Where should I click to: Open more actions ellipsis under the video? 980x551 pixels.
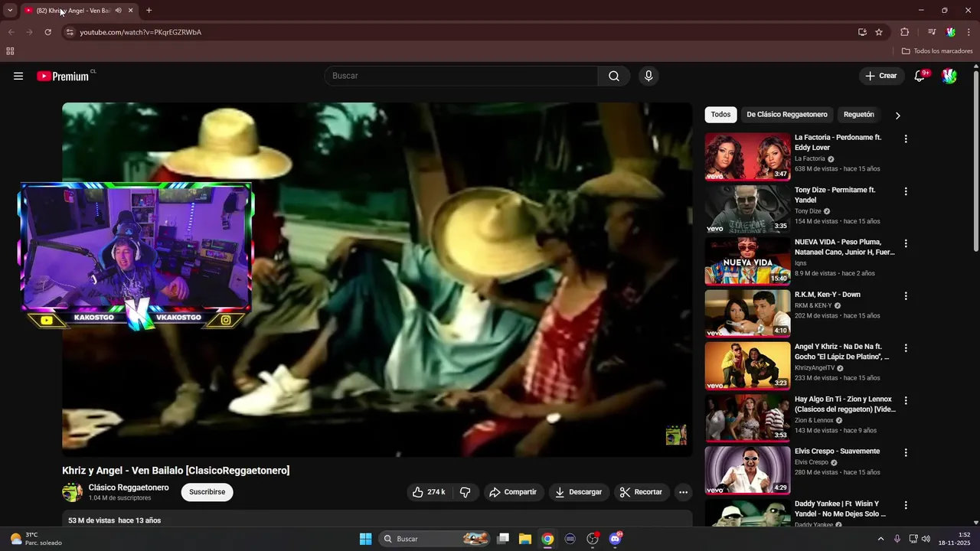coord(684,492)
